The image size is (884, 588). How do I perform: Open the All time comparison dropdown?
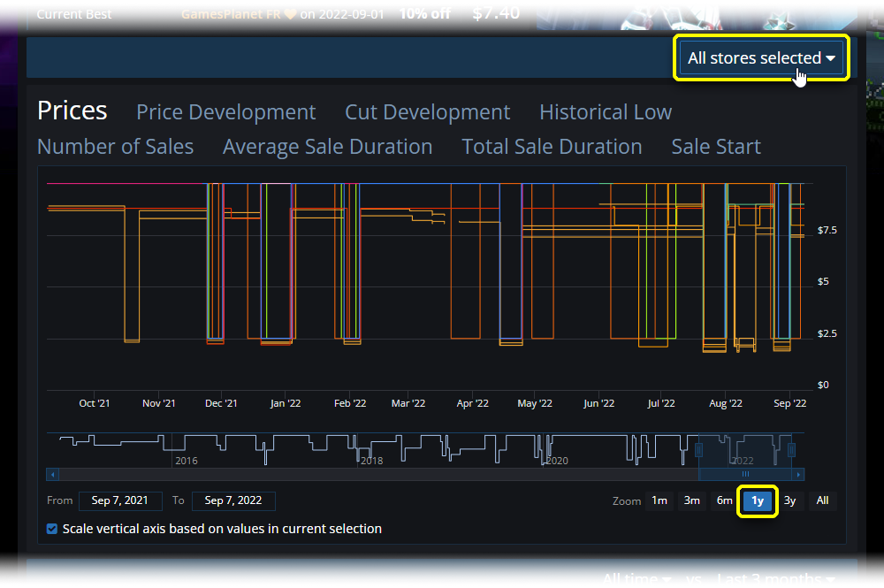636,578
